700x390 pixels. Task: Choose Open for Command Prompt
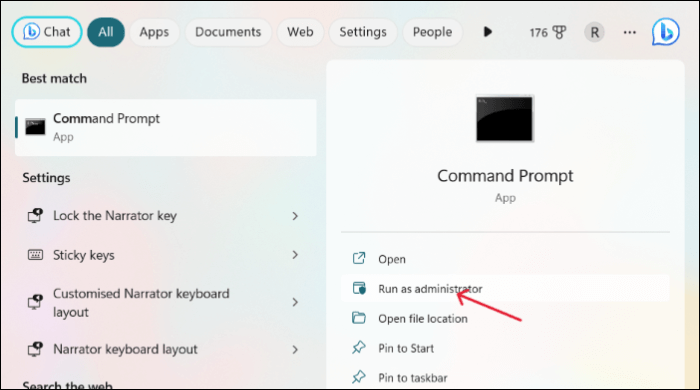click(x=505, y=259)
